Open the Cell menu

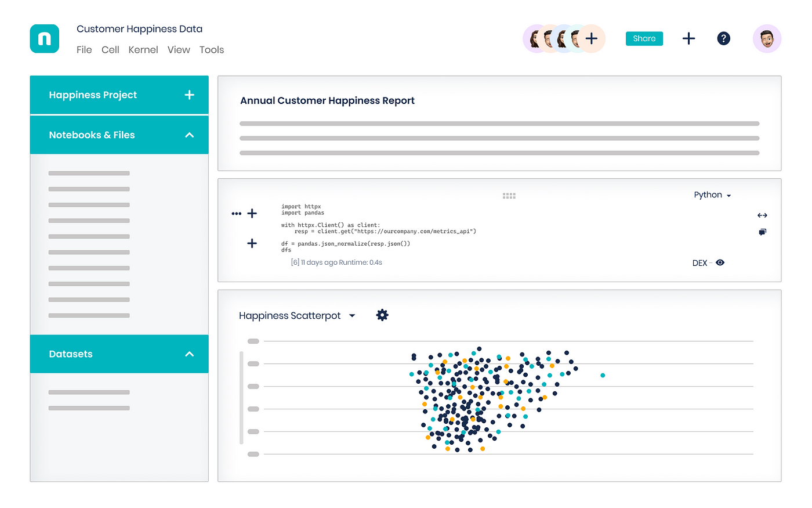(110, 50)
